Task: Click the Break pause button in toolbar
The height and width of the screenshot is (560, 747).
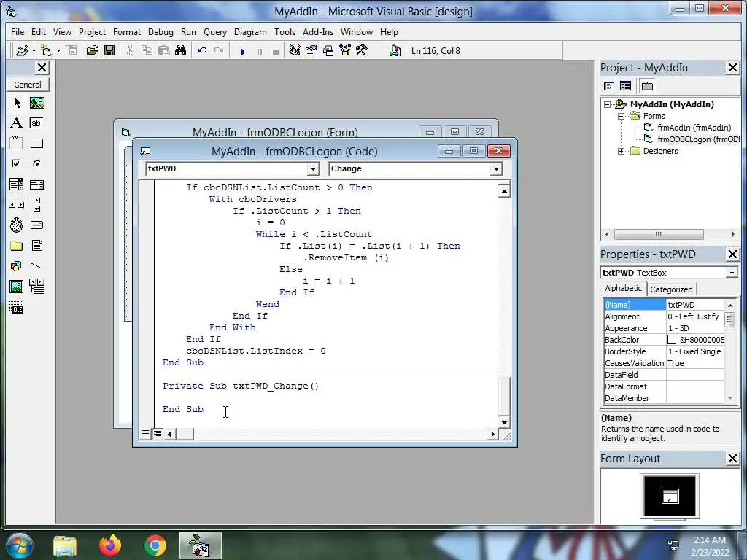Action: (x=260, y=52)
